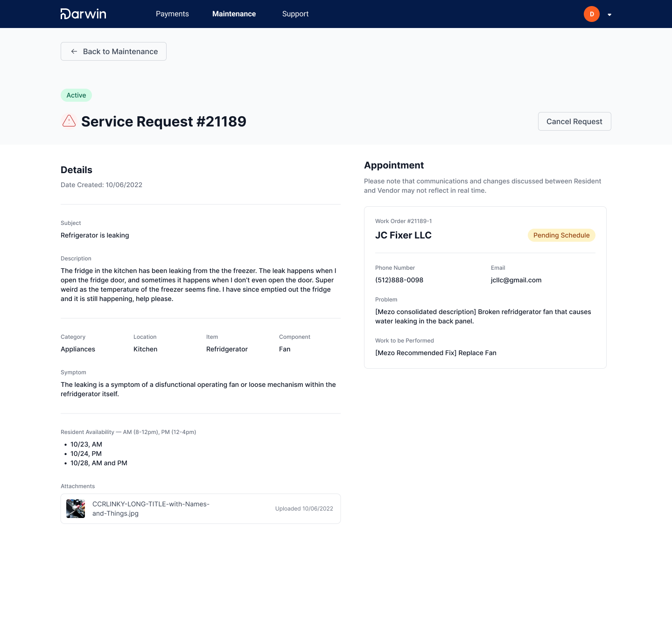Click the JC Fixer LLC vendor name
672x623 pixels.
(x=403, y=235)
